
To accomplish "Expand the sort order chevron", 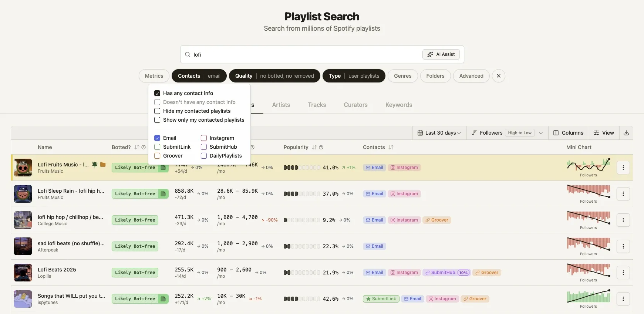I will pos(541,133).
